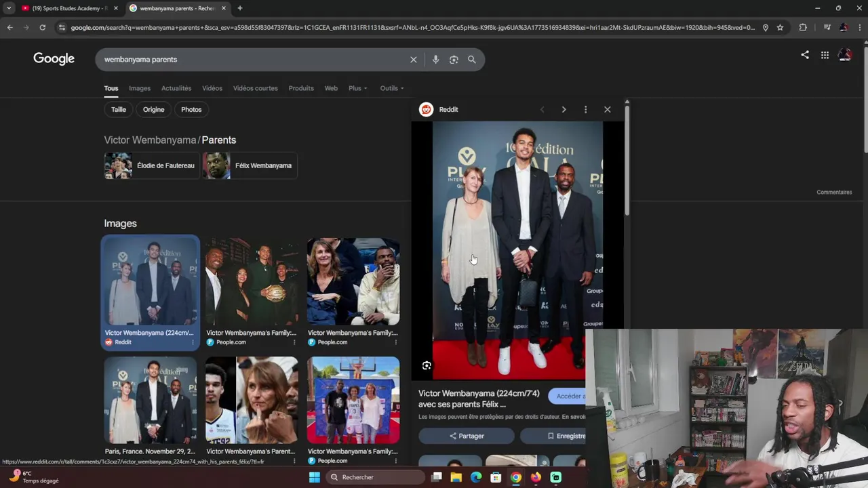The width and height of the screenshot is (868, 488).
Task: Click the Google logo
Action: (54, 59)
